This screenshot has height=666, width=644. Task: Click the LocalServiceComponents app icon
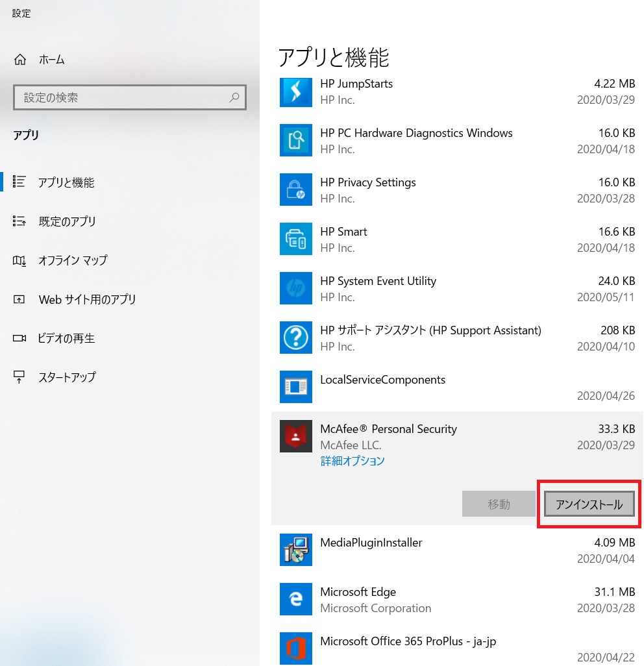coord(295,386)
